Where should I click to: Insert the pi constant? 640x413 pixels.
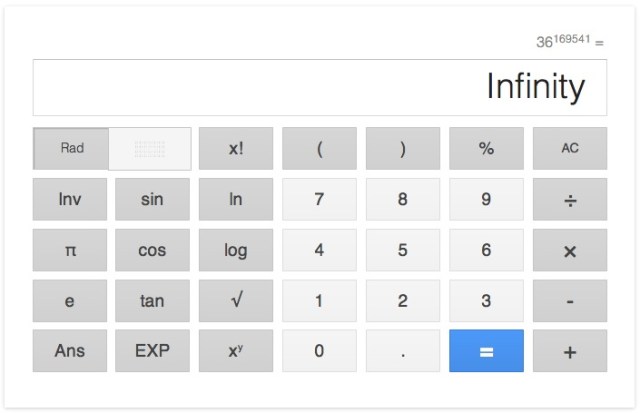(70, 250)
